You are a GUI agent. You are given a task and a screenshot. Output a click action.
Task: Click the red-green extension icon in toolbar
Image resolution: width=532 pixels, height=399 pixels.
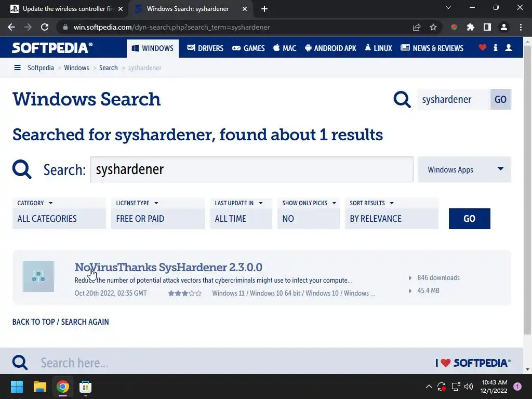tap(454, 27)
